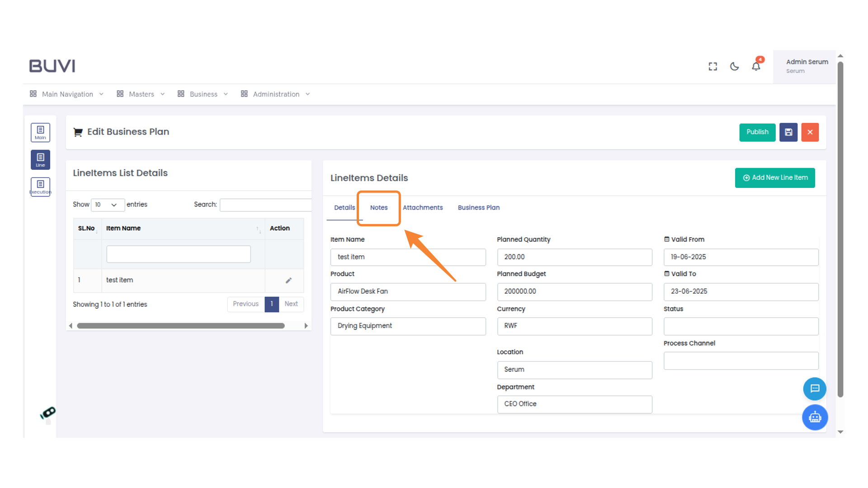Expand the Administration menu
Viewport: 868px width, 488px height.
[276, 94]
